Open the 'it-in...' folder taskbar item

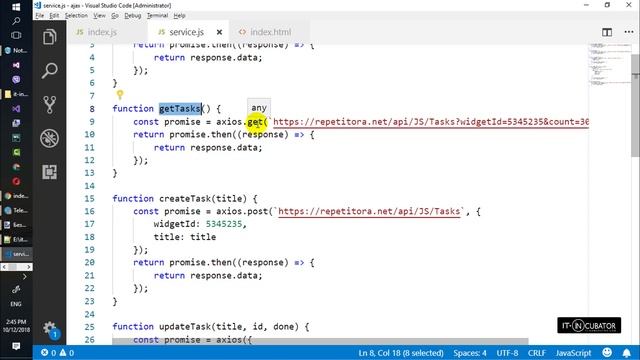pyautogui.click(x=16, y=94)
